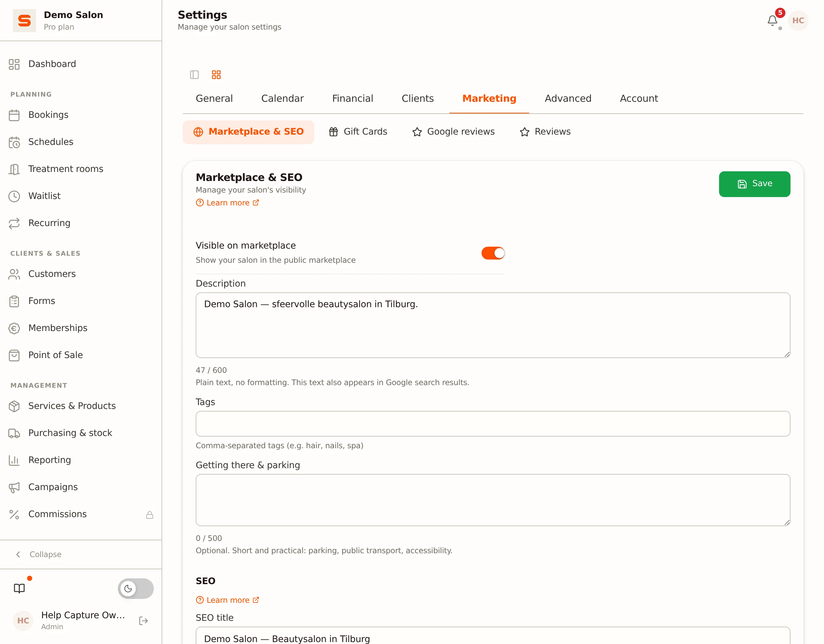Log out via the sign-out icon

tap(143, 620)
